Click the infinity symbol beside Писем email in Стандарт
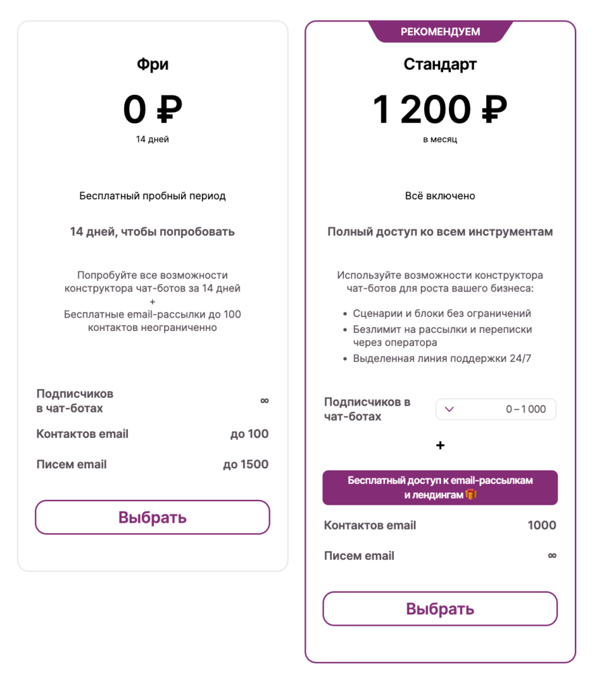 (x=552, y=556)
